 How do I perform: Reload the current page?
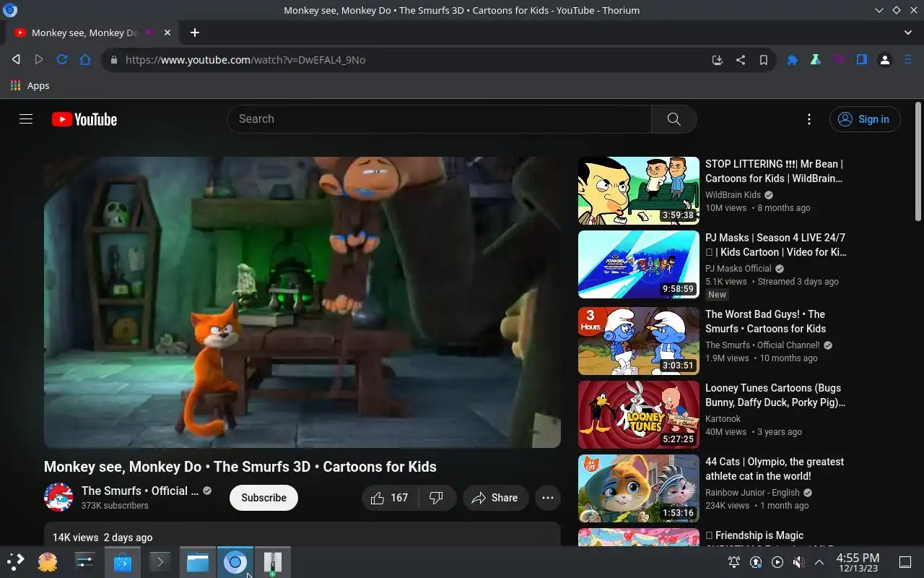[62, 60]
